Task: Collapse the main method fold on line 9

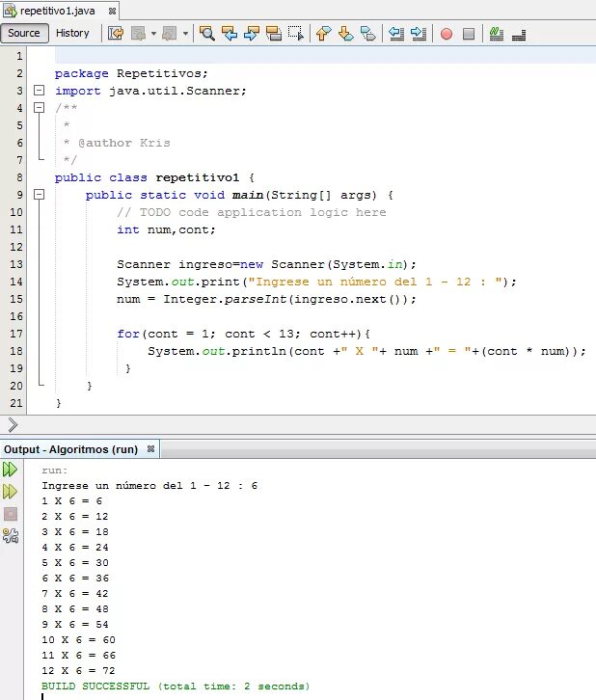Action: (x=40, y=194)
